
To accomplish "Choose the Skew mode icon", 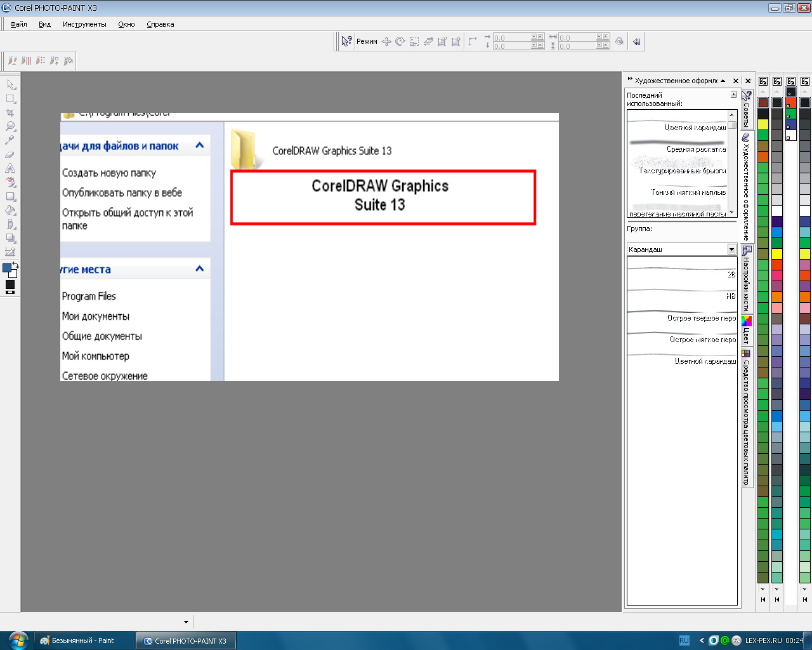I will click(x=428, y=41).
